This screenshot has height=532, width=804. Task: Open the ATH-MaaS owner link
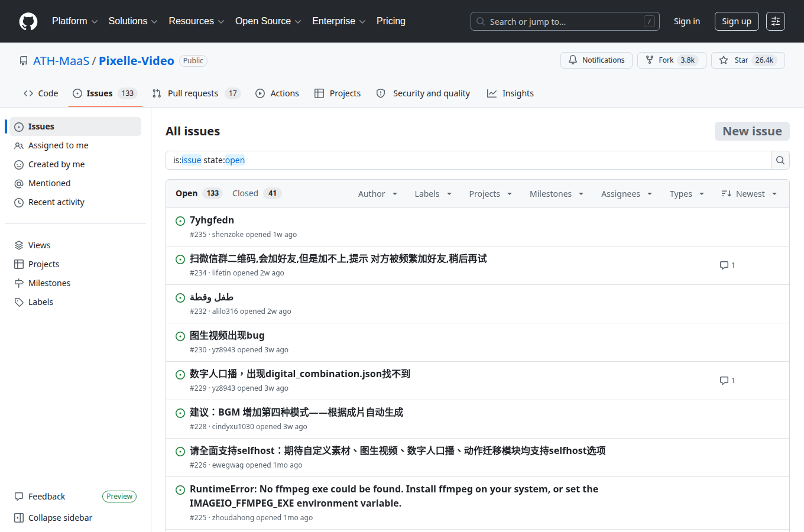61,61
